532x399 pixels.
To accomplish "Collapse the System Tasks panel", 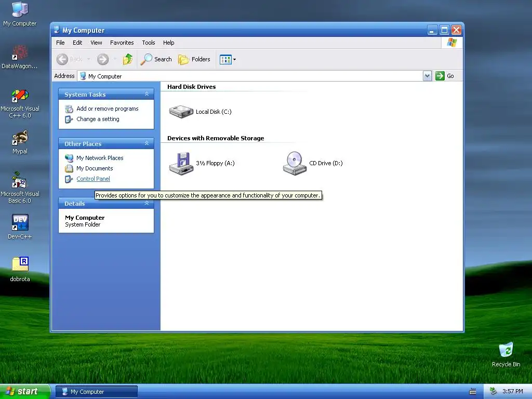I will 147,94.
